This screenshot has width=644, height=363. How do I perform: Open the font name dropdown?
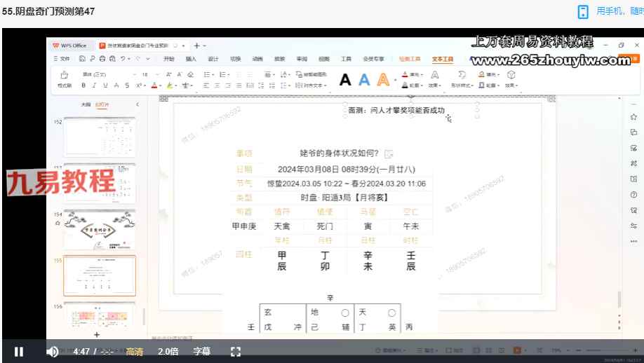click(x=135, y=74)
